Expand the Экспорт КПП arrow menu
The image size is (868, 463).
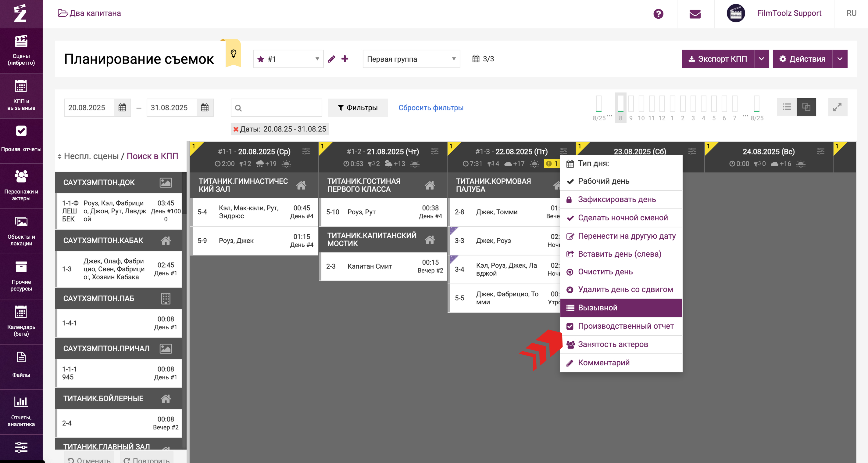(761, 59)
